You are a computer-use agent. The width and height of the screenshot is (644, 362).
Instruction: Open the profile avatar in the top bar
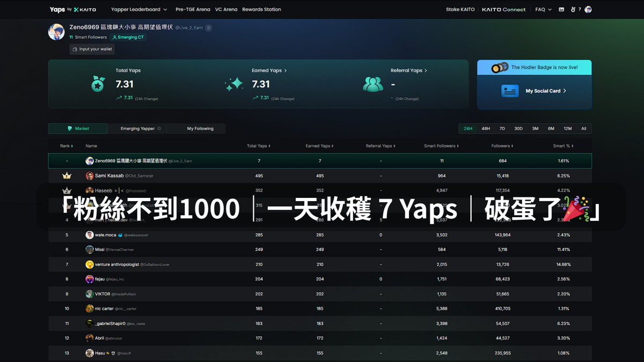pyautogui.click(x=588, y=9)
